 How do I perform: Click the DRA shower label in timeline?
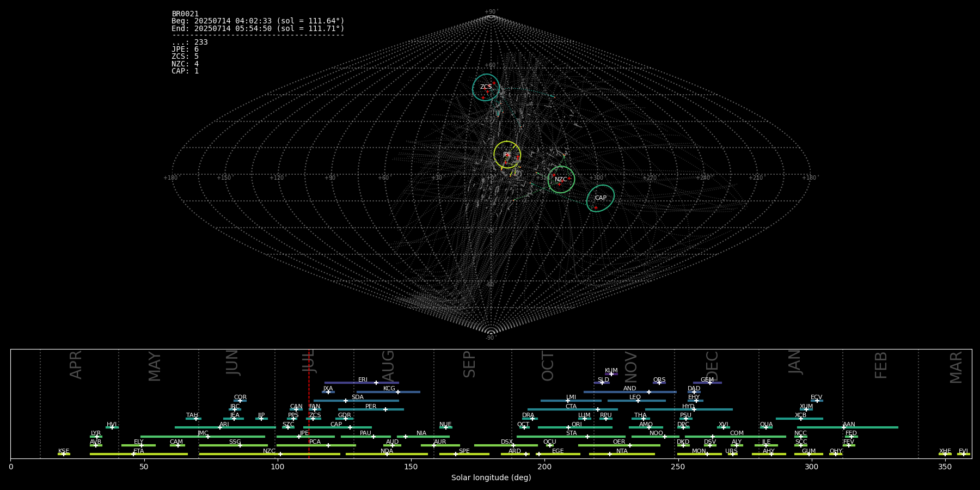(528, 415)
